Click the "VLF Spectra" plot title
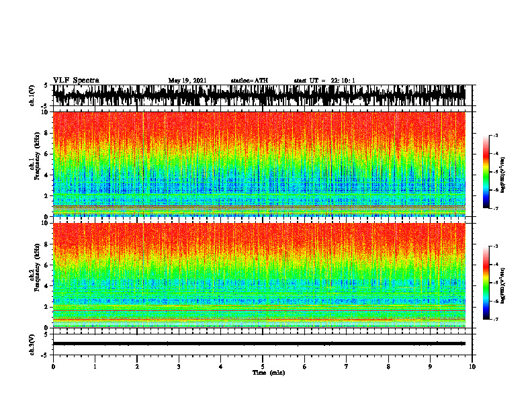Screen dimensions: 532x411 pyautogui.click(x=76, y=81)
